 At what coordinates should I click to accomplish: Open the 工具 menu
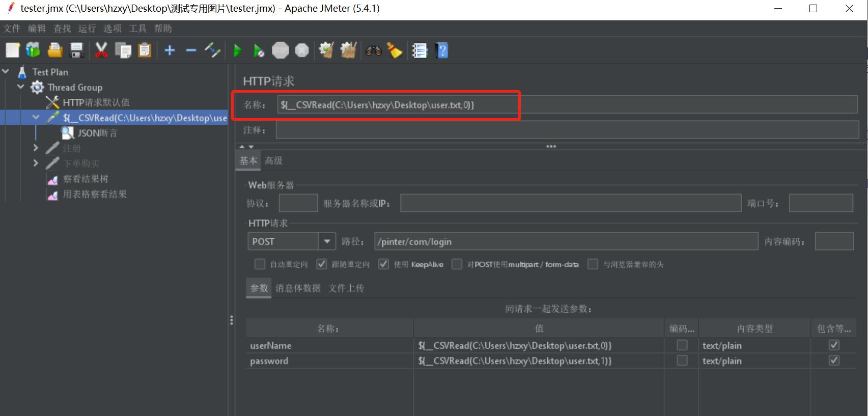tap(137, 29)
